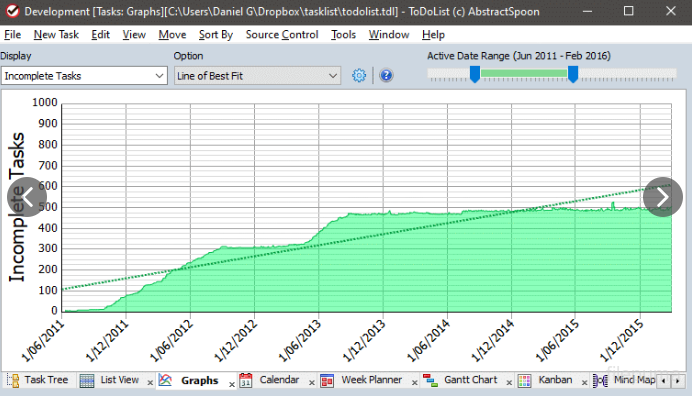Click the blue help question icon
692x396 pixels.
point(386,75)
